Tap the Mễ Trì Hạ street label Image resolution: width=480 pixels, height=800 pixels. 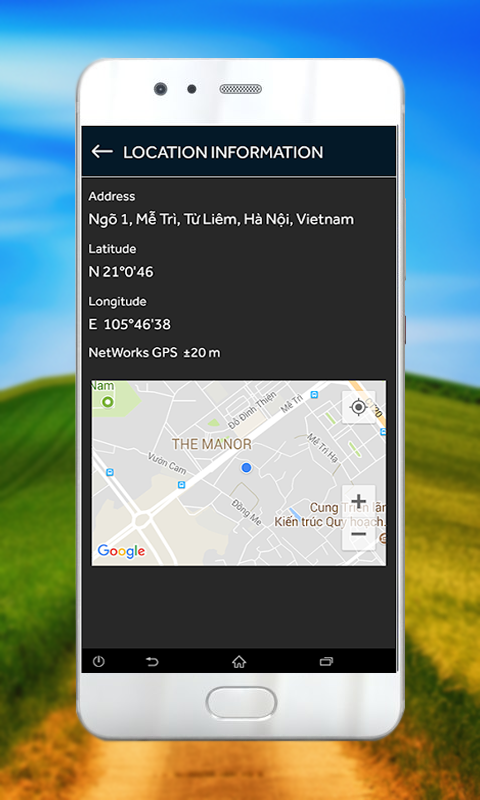pyautogui.click(x=322, y=447)
